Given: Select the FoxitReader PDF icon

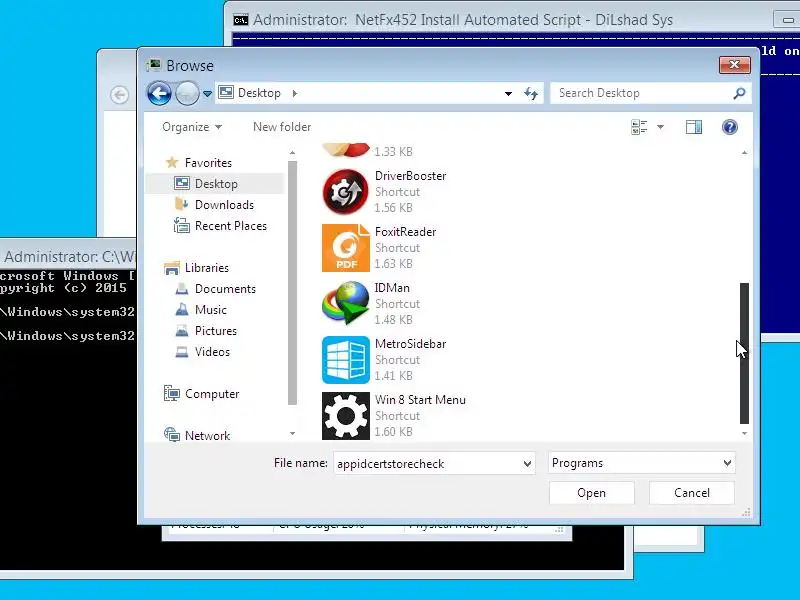Looking at the screenshot, I should tap(345, 248).
